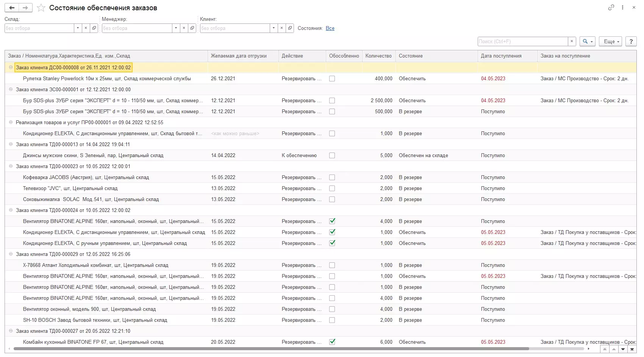
Task: Open the Клиент filter dropdown
Action: pyautogui.click(x=274, y=28)
